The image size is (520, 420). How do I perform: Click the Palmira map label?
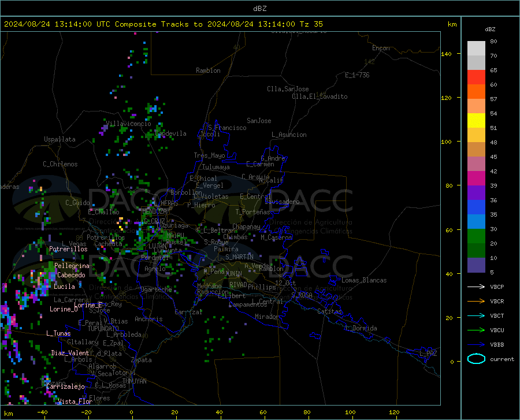pyautogui.click(x=226, y=248)
